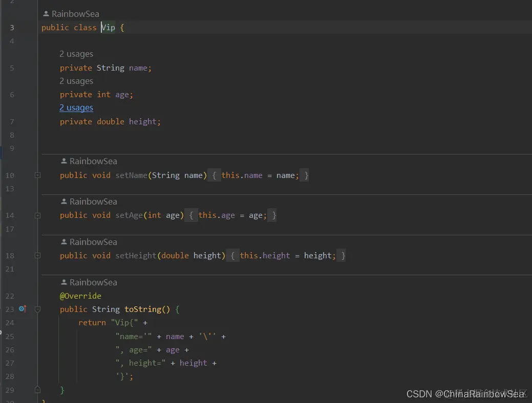532x403 pixels.
Task: Click the setAge method name
Action: click(x=129, y=216)
